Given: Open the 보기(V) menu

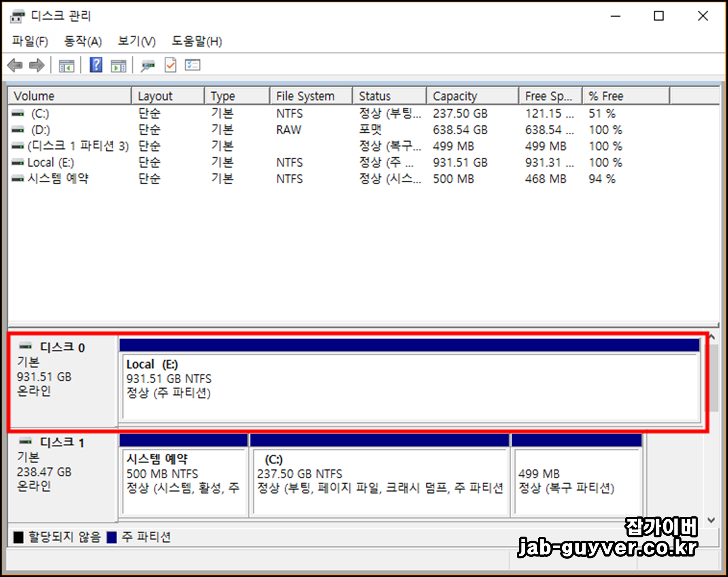Looking at the screenshot, I should pos(135,41).
